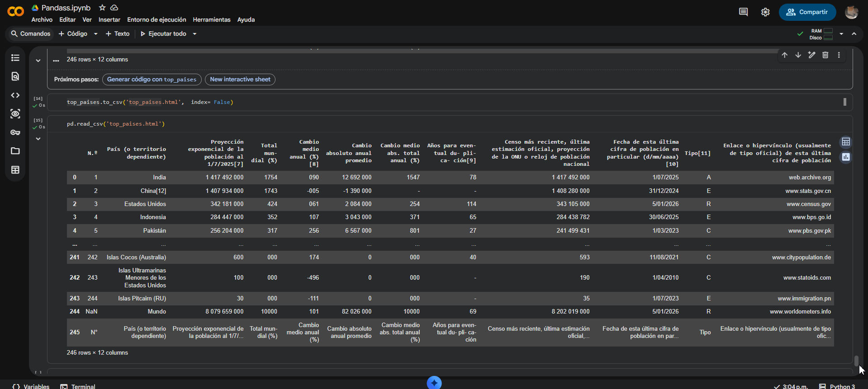This screenshot has height=389, width=868.
Task: Open the code snippets sidebar icon
Action: [15, 95]
